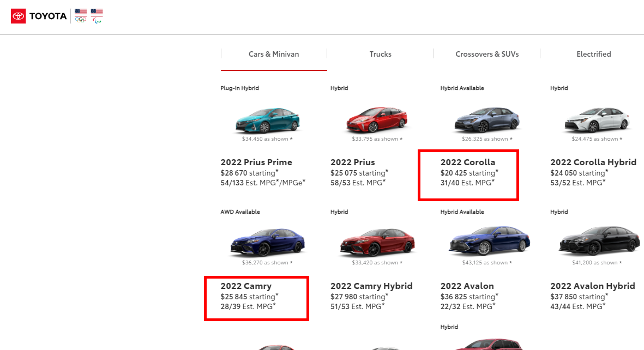The image size is (644, 350).
Task: Click the '$36 825 starting' price text
Action: 469,297
